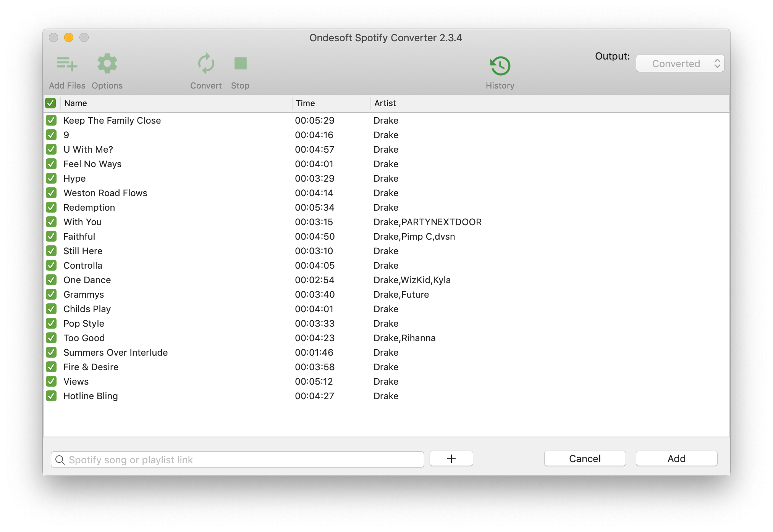Toggle the select-all checkbox in header
Image resolution: width=773 pixels, height=532 pixels.
click(51, 103)
